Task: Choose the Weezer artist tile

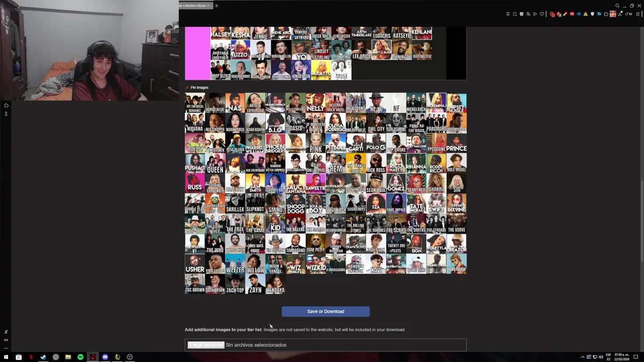Action: 235,264
